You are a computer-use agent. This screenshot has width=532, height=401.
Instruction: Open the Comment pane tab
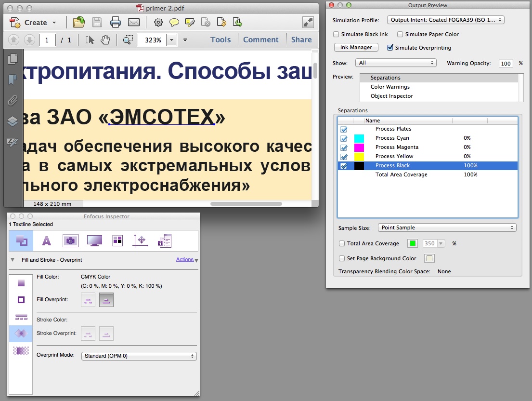coord(261,40)
